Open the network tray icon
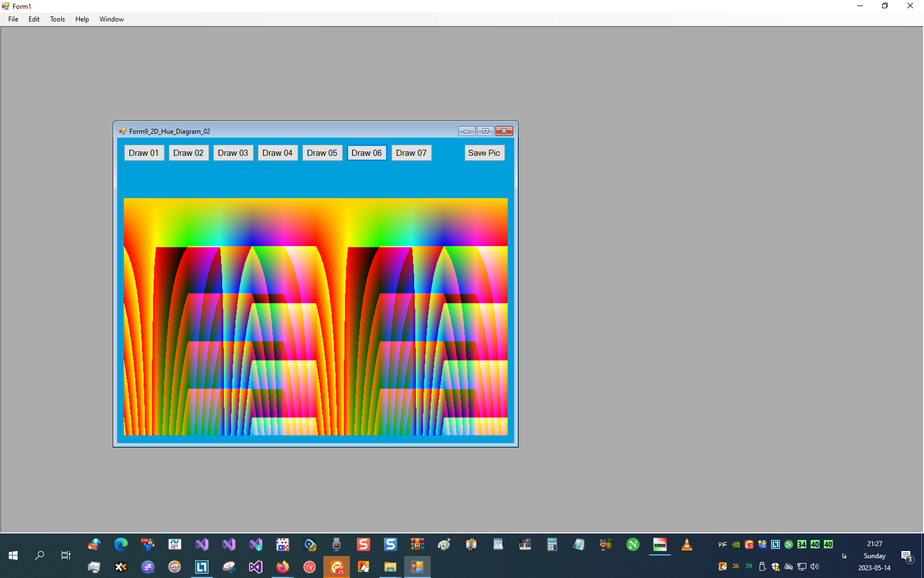 click(802, 566)
